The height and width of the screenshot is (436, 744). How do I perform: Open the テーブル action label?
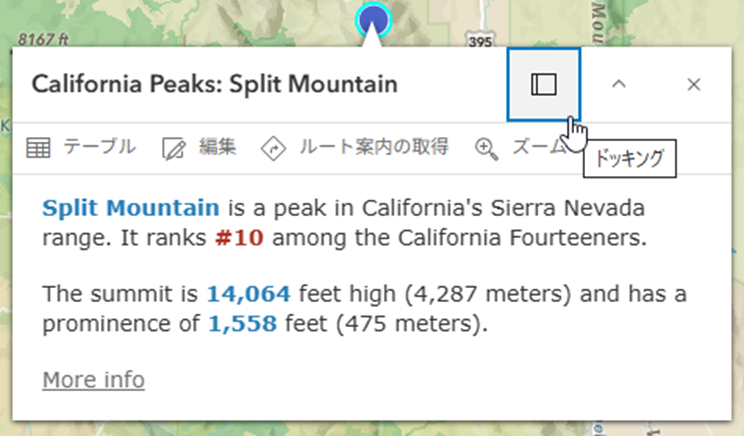[99, 147]
